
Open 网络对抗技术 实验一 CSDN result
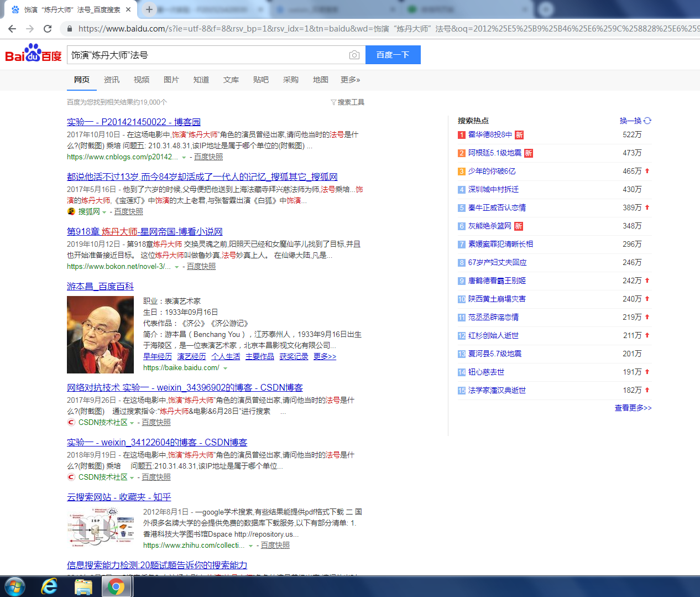click(185, 387)
